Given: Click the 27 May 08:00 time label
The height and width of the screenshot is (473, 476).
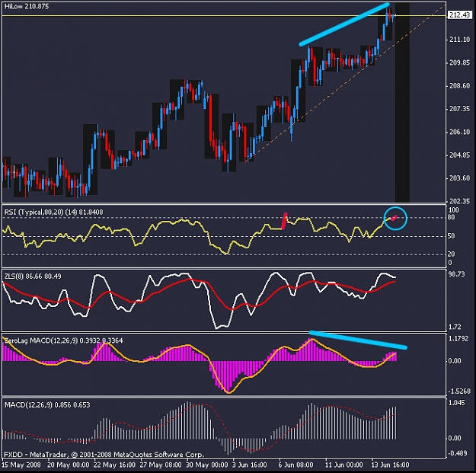Looking at the screenshot, I should coord(161,465).
